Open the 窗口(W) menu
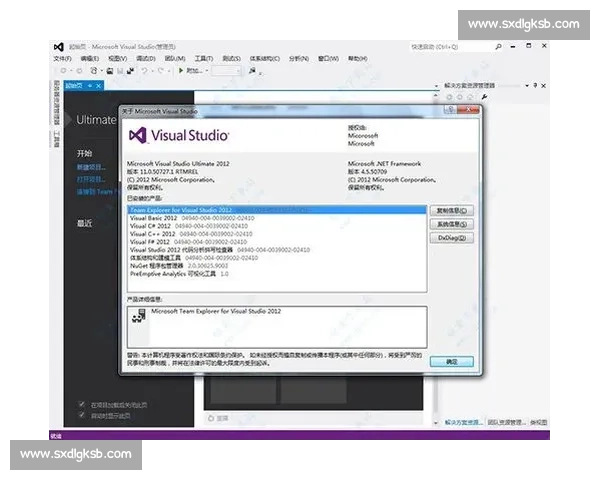 point(328,59)
